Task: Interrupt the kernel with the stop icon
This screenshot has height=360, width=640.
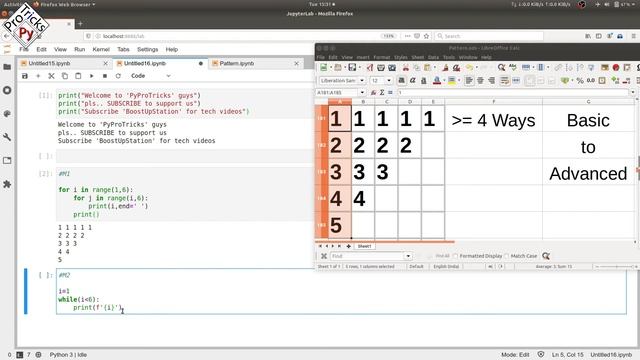Action: point(105,76)
